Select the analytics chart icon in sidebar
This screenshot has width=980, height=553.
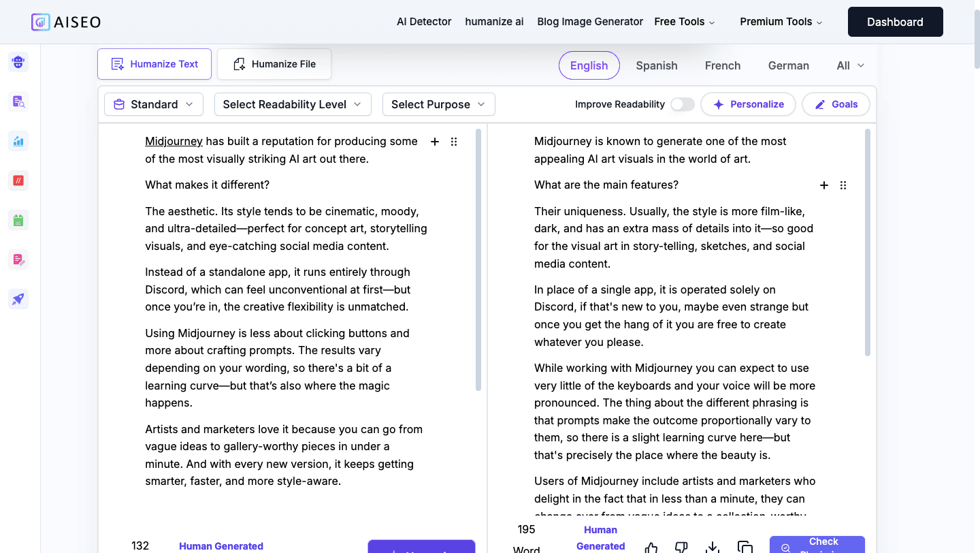pos(18,141)
